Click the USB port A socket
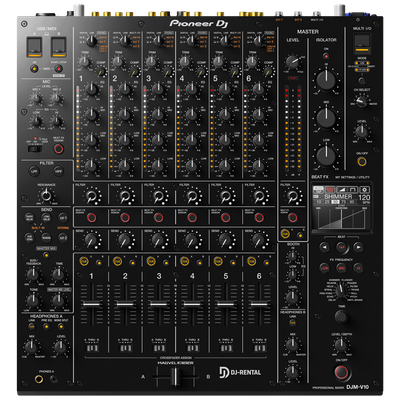Screen dimensions: 400x400 (x=34, y=47)
